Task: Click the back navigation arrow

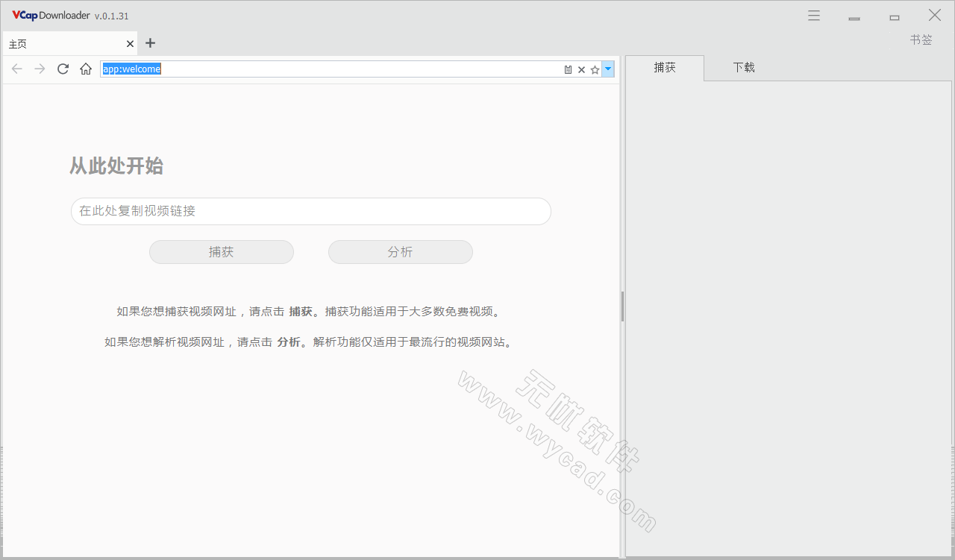Action: [x=17, y=69]
